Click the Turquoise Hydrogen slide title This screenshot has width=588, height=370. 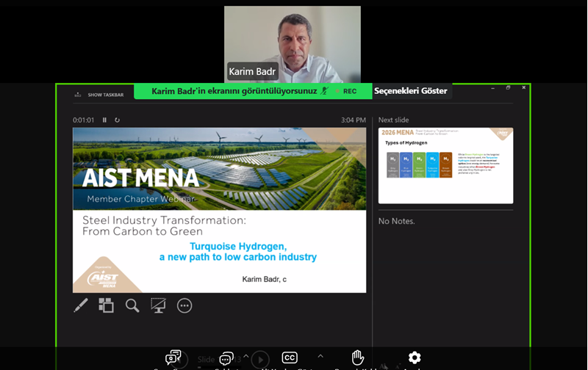point(238,252)
